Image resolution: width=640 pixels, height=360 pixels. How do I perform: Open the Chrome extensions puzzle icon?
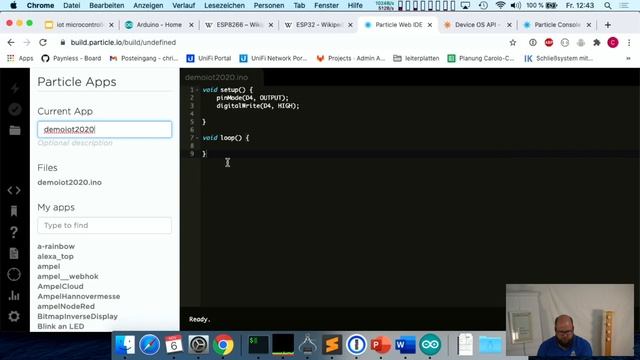[597, 42]
